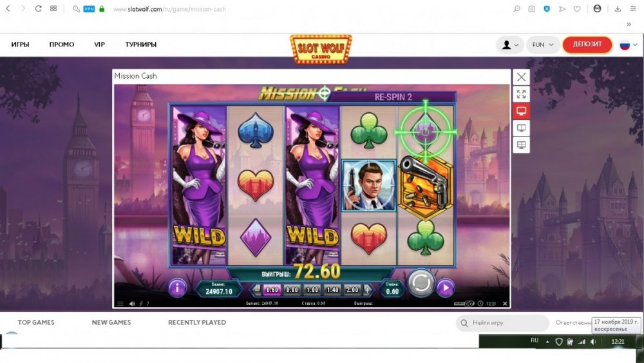Select the 2.00 bet value
Screen dimensions: 644x363
pyautogui.click(x=352, y=290)
